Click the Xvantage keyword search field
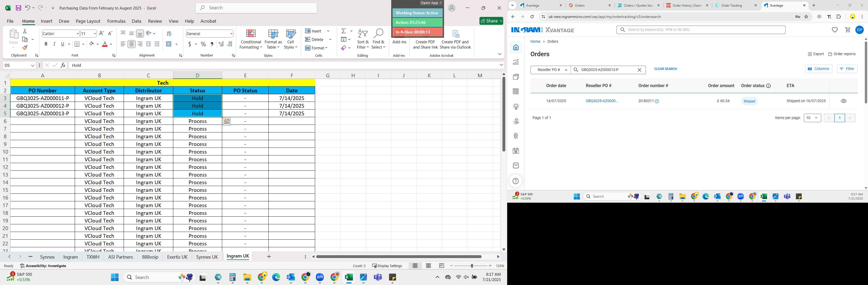868x285 pixels. (x=701, y=30)
